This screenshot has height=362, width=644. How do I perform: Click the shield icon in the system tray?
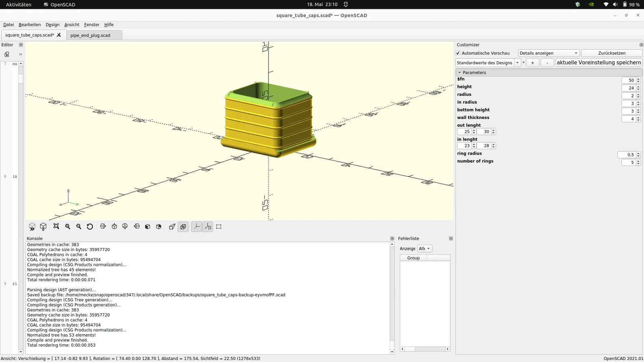(578, 4)
